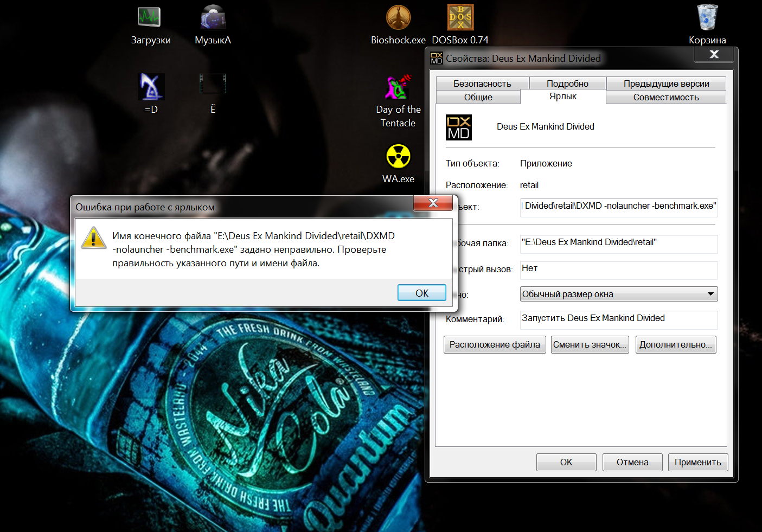Screen dimensions: 762x532
Task: Click the error message text in dialog
Action: [x=254, y=249]
